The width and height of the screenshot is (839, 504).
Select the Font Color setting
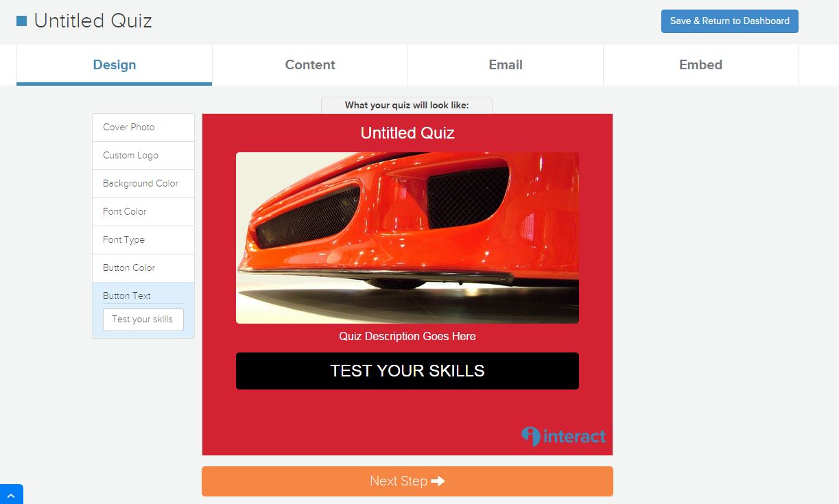pyautogui.click(x=143, y=212)
